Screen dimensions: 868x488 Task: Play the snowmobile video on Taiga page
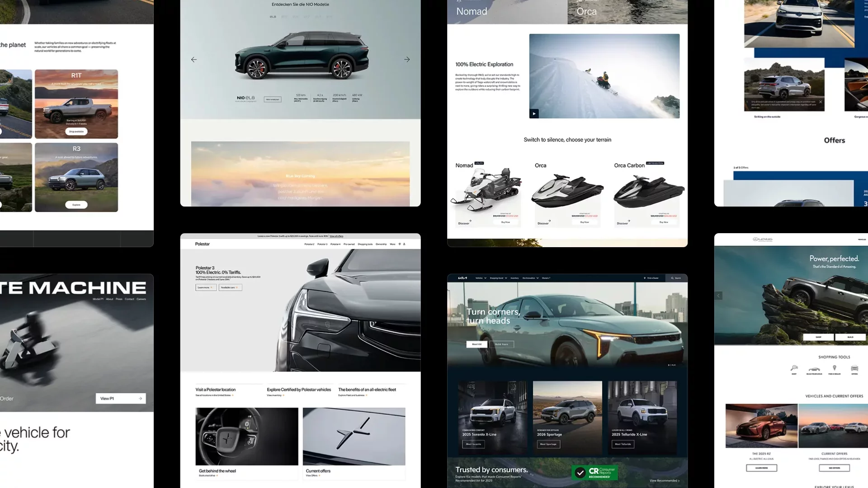pos(534,114)
